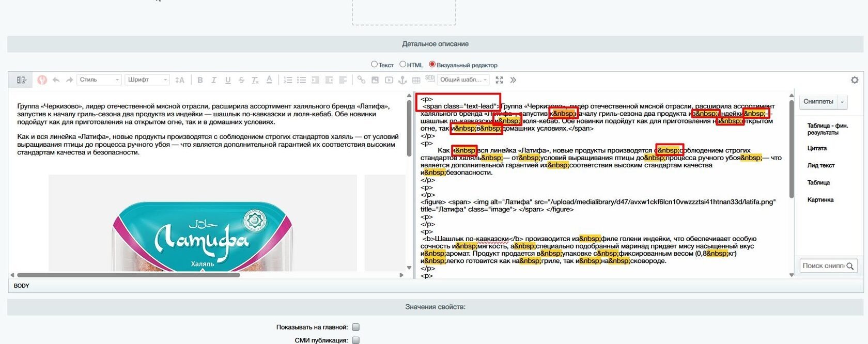Click the Латифа product image
The image size is (868, 344).
tap(203, 223)
